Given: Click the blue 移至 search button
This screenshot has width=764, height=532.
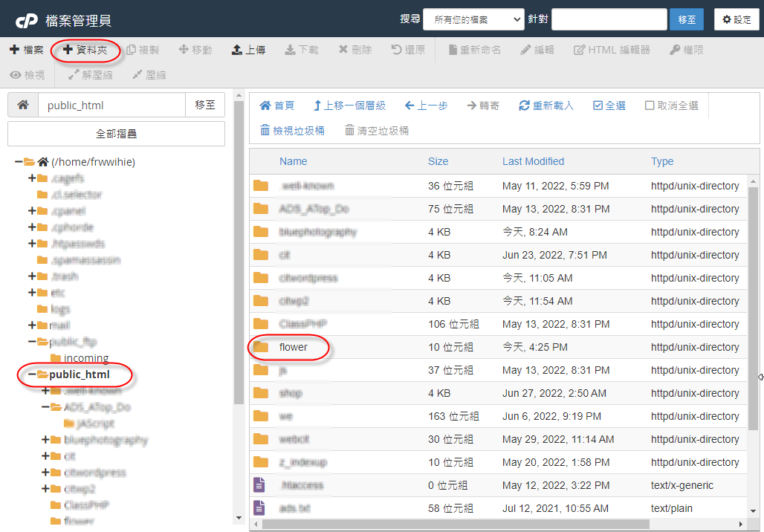Looking at the screenshot, I should click(x=686, y=19).
